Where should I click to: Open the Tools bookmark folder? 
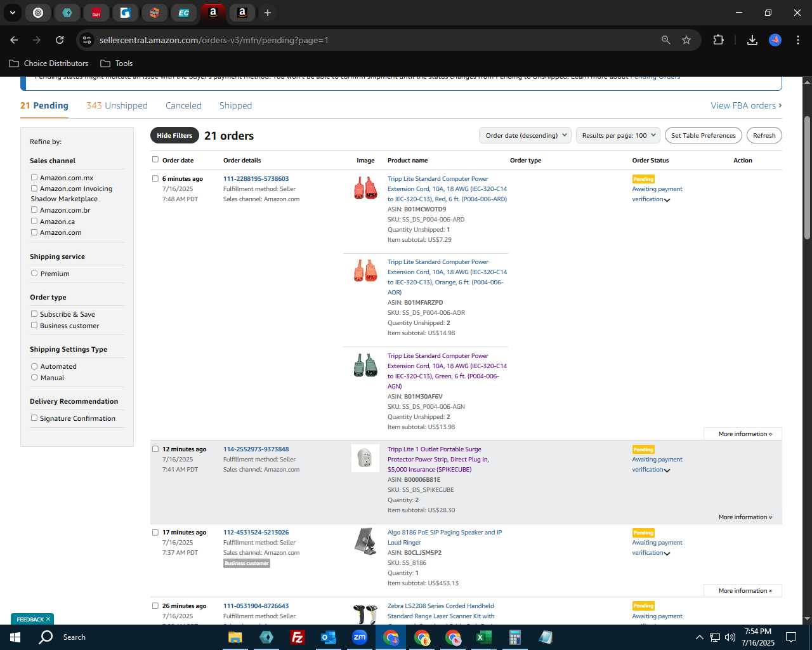(117, 63)
